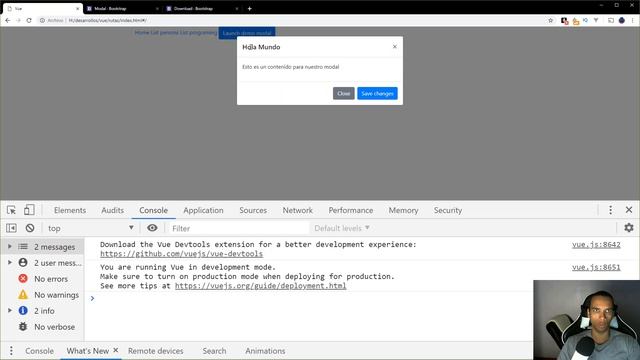
Task: Open the Default levels dropdown
Action: coord(342,228)
